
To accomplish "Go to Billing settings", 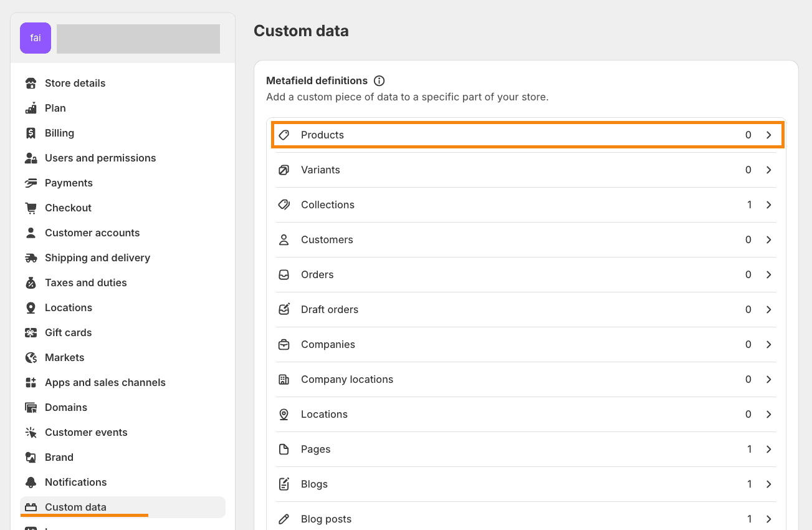I will click(x=123, y=133).
